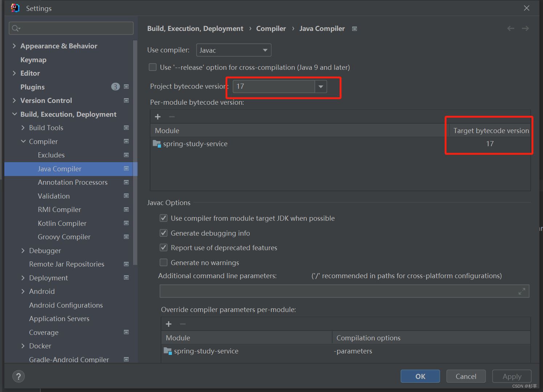Click the add module plus icon under Per-module bytecode version
This screenshot has width=543, height=392.
[158, 117]
